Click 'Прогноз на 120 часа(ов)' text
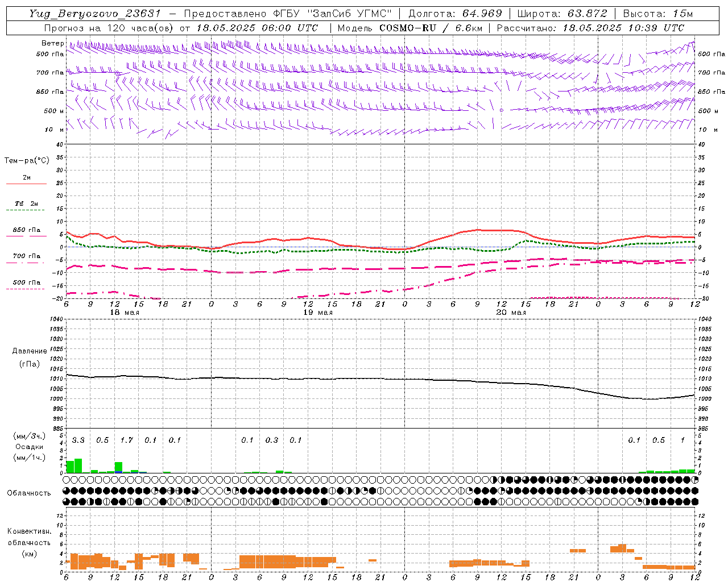The width and height of the screenshot is (728, 582). click(109, 28)
